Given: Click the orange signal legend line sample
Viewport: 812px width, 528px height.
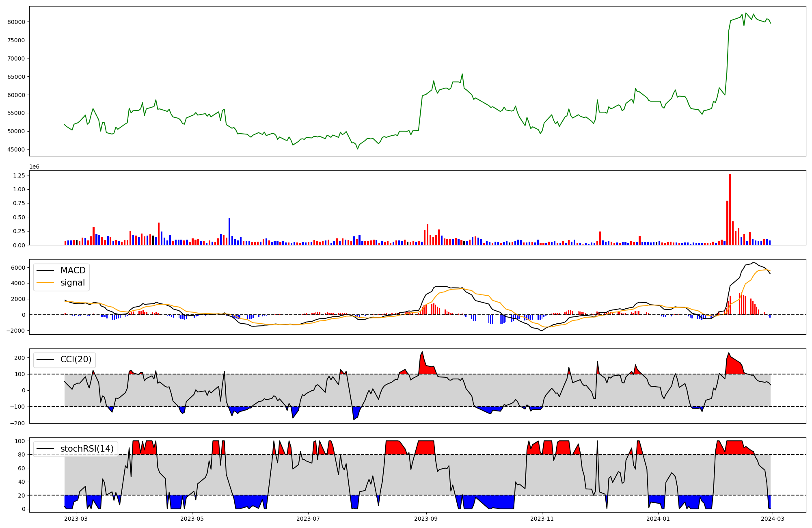Looking at the screenshot, I should [45, 283].
